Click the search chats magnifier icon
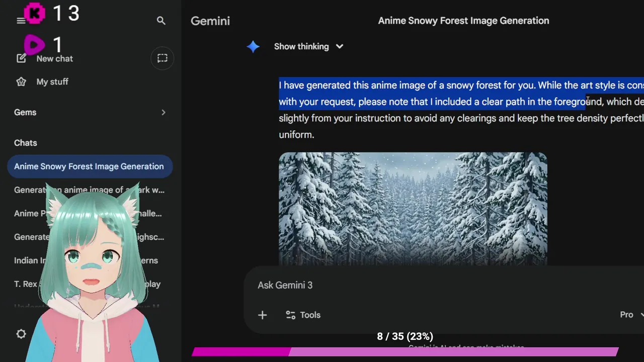This screenshot has height=362, width=644. pyautogui.click(x=161, y=21)
